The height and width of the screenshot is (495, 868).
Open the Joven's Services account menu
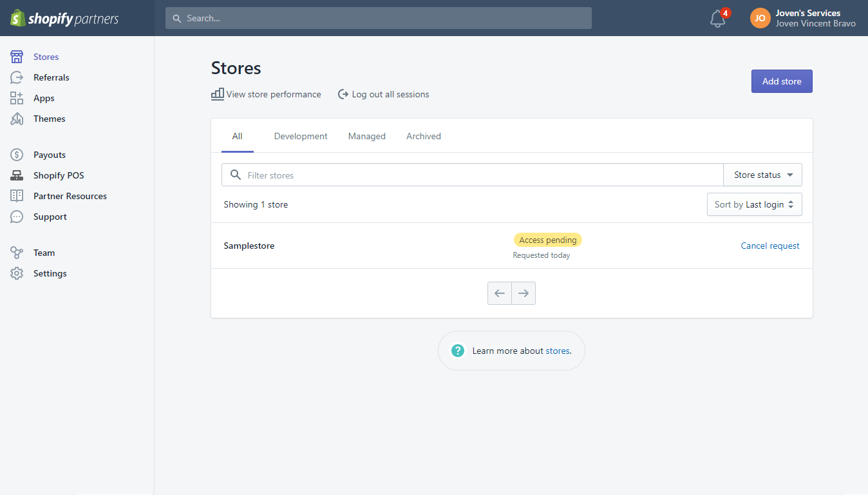point(803,18)
